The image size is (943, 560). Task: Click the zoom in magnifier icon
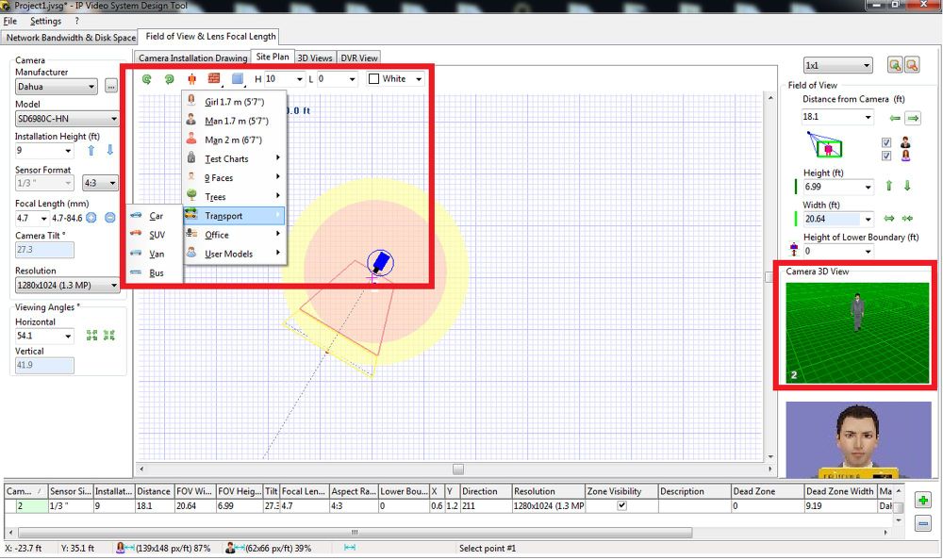pyautogui.click(x=895, y=65)
